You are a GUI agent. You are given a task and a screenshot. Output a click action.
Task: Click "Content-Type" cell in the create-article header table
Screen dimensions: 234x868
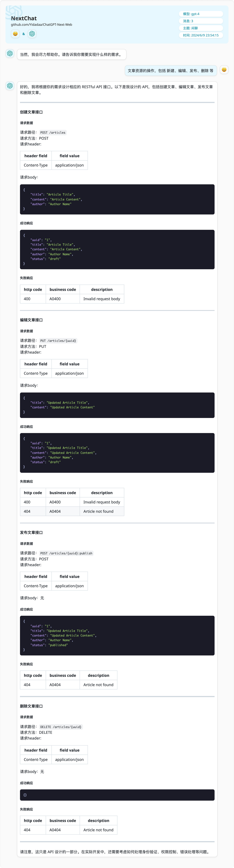pyautogui.click(x=36, y=165)
